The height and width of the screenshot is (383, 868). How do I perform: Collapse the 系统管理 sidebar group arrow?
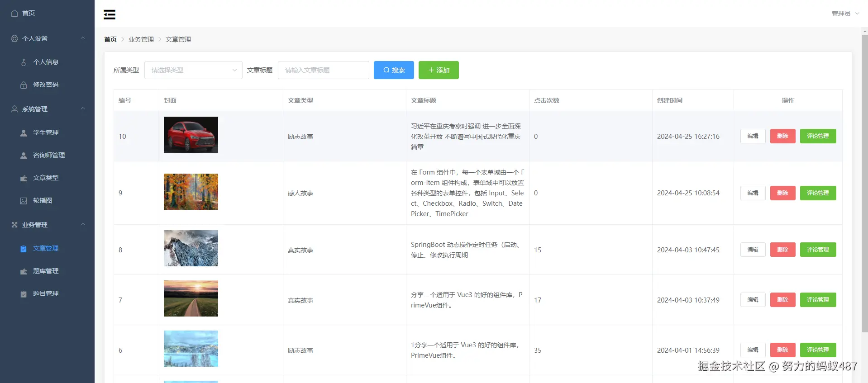(83, 109)
